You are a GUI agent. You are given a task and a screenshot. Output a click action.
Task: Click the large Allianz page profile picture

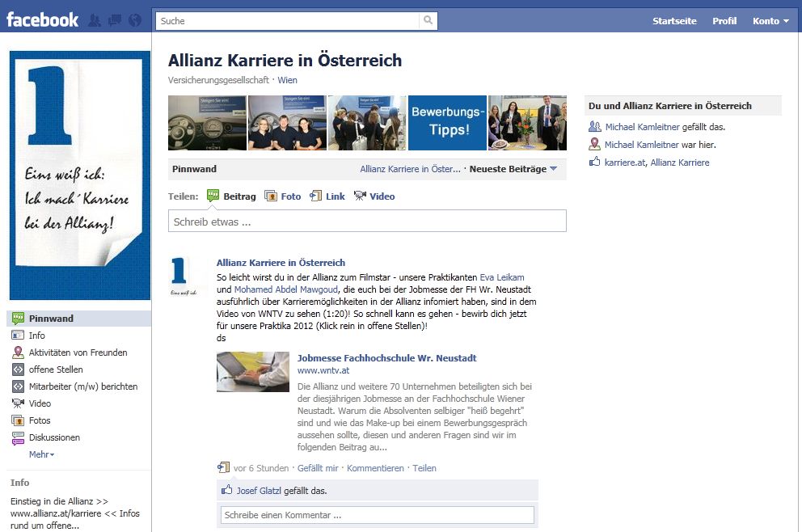[x=80, y=175]
